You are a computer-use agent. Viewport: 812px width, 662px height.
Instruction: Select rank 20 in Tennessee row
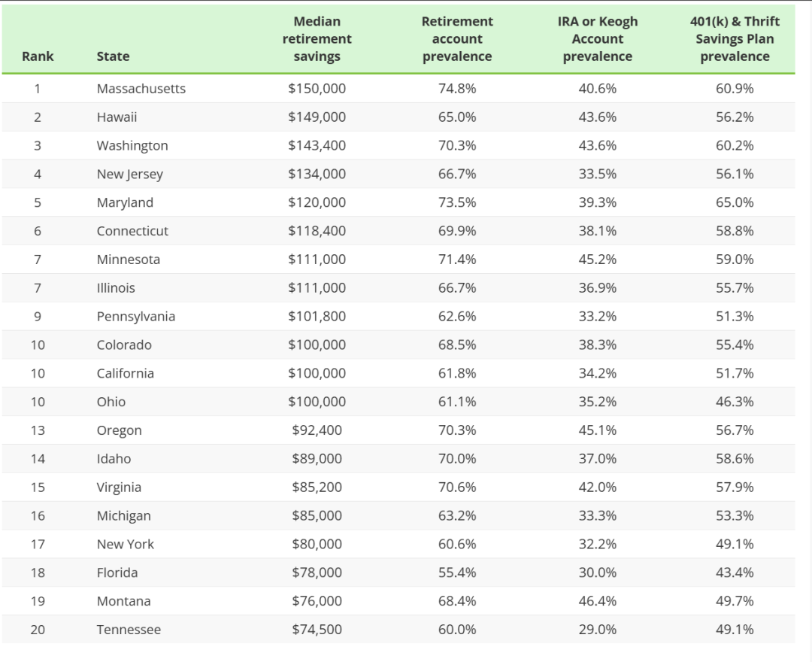click(x=38, y=630)
